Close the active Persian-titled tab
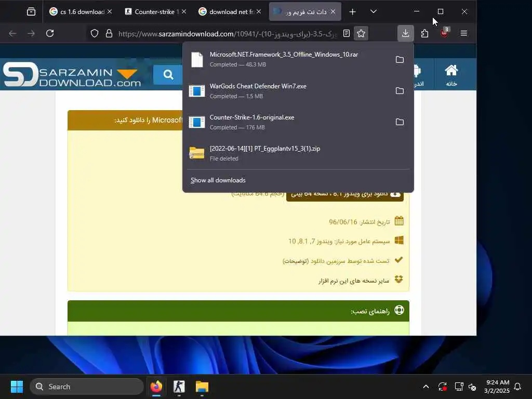 (x=333, y=12)
